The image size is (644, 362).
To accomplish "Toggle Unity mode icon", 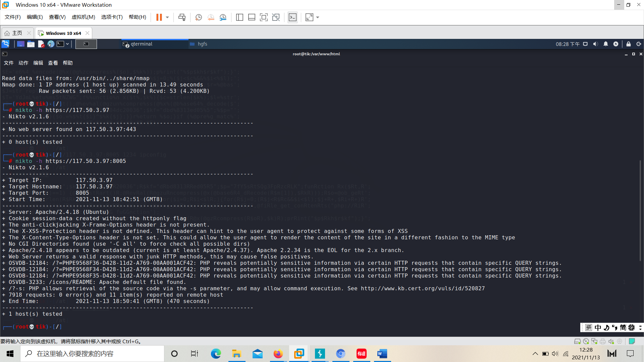I will click(276, 17).
